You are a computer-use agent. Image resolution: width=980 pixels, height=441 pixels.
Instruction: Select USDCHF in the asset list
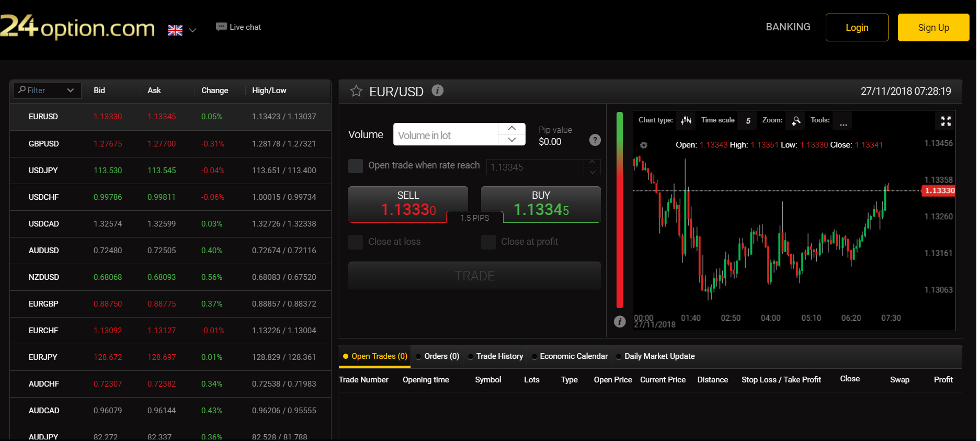click(170, 197)
